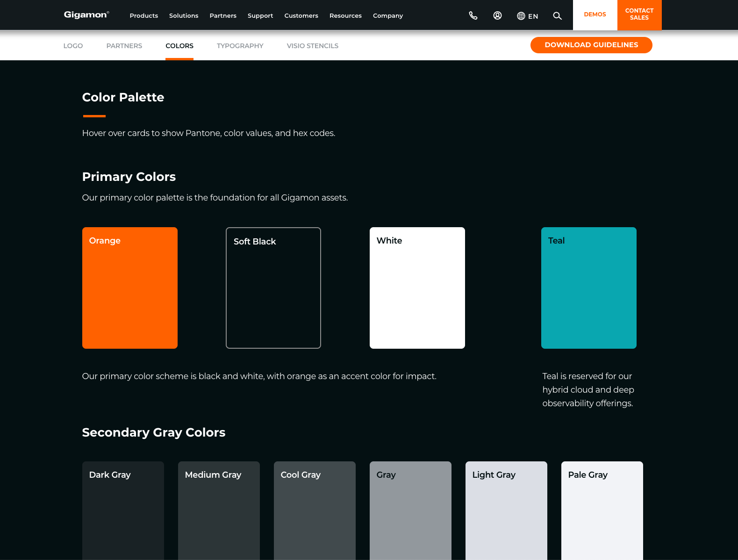Select the Pale Gray swatch
738x560 pixels.
tap(602, 510)
